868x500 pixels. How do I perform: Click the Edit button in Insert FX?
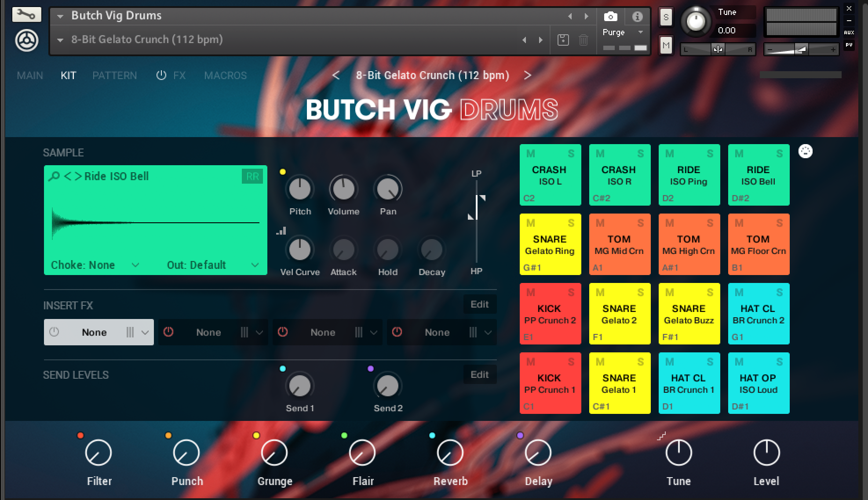(x=479, y=304)
